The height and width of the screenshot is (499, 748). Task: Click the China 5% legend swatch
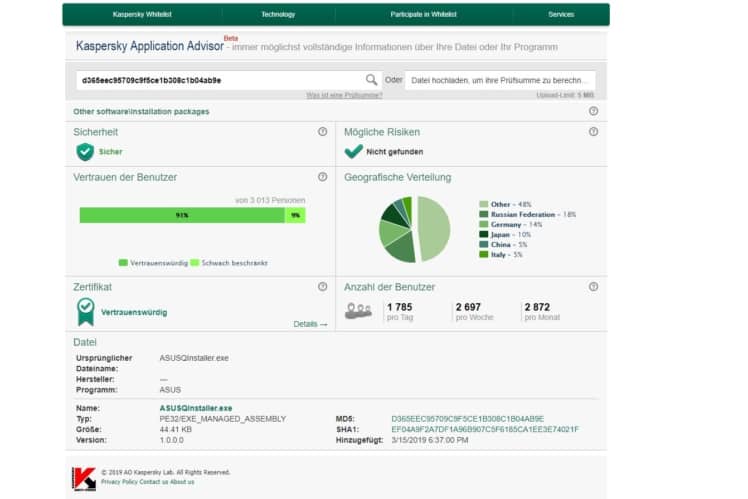click(484, 244)
